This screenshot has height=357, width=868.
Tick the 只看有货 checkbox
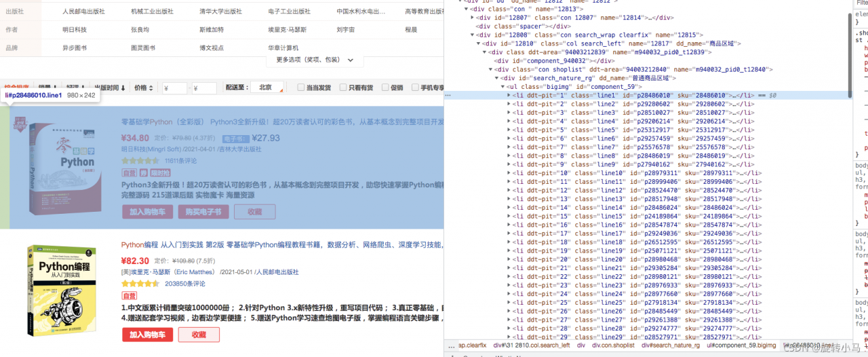pos(343,88)
